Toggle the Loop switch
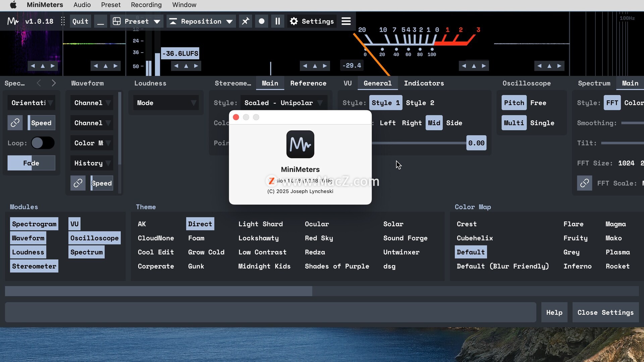The image size is (644, 362). [x=43, y=143]
